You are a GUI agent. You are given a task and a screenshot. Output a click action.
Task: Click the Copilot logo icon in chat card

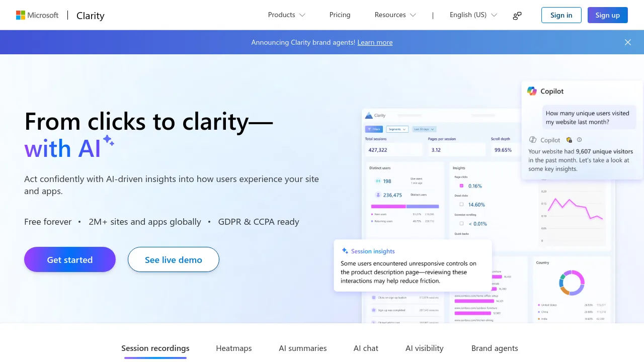(532, 91)
